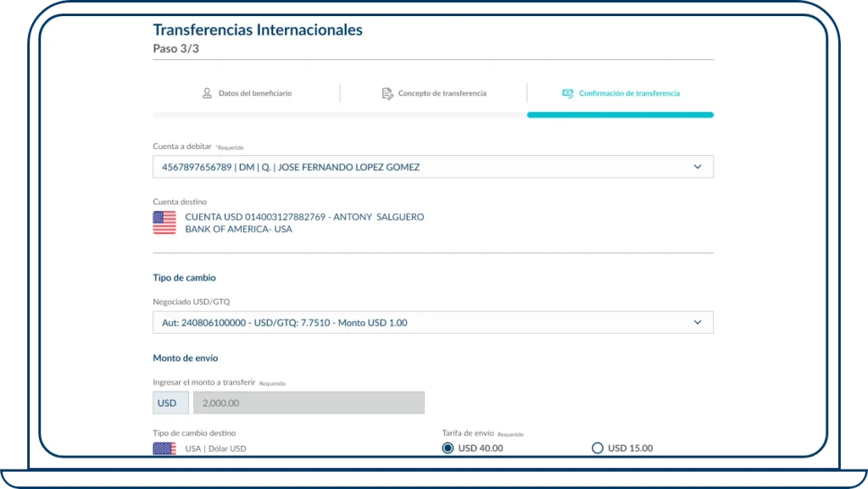
Task: Click the person icon on Datos del beneficiario
Action: [206, 93]
